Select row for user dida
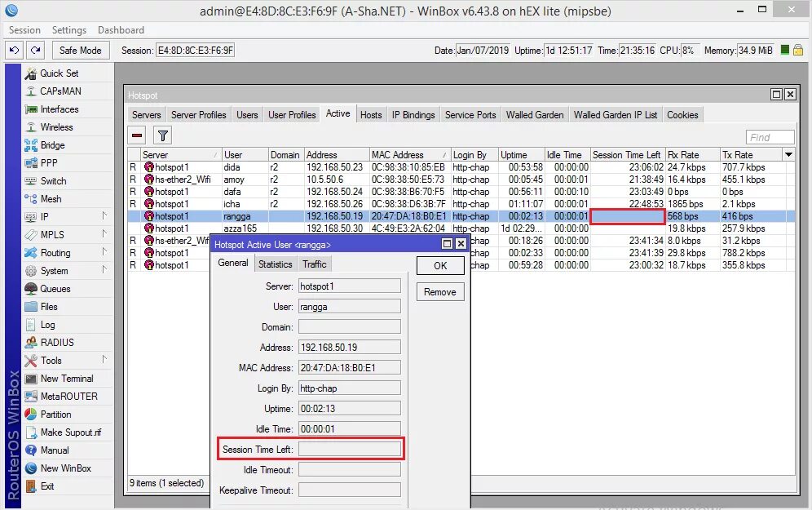Screen dimensions: 812x510 [461, 167]
